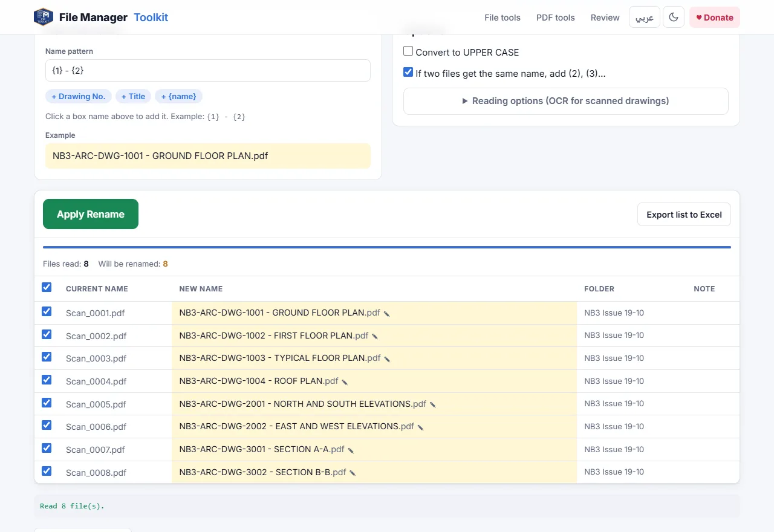Add the Drawing No. tag to the pattern
This screenshot has height=532, width=774.
click(x=79, y=96)
